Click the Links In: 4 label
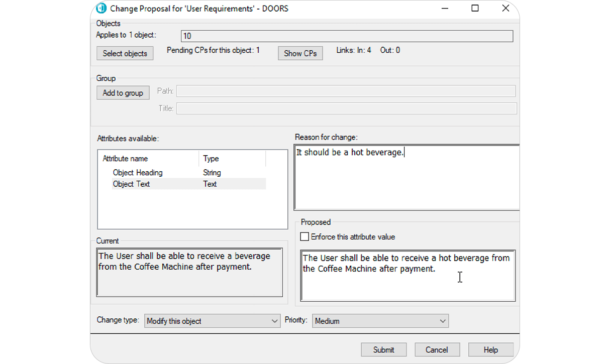Viewport: 610px width, 364px height. point(353,50)
